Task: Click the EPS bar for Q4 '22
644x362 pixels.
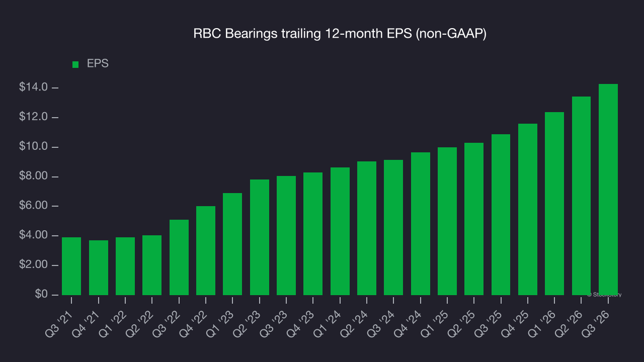Action: pos(206,250)
